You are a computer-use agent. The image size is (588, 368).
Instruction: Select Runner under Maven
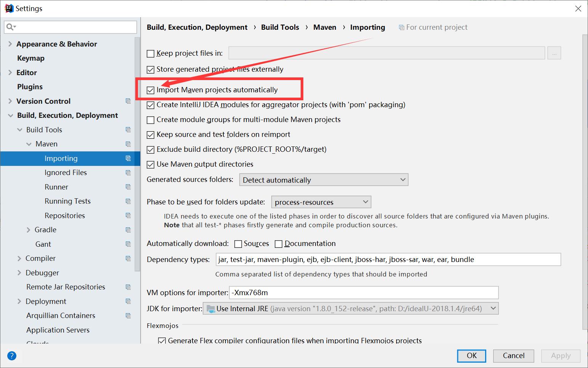point(56,187)
